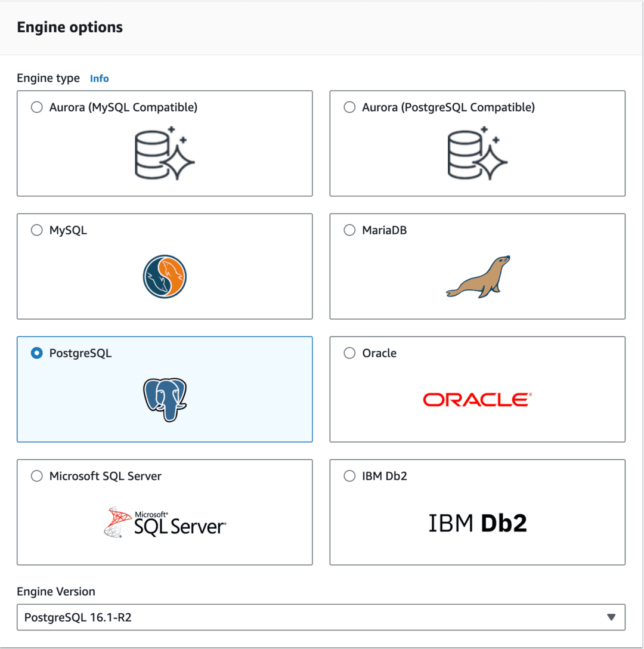Click the PostgreSQL elephant logo
This screenshot has width=644, height=649.
tap(165, 399)
